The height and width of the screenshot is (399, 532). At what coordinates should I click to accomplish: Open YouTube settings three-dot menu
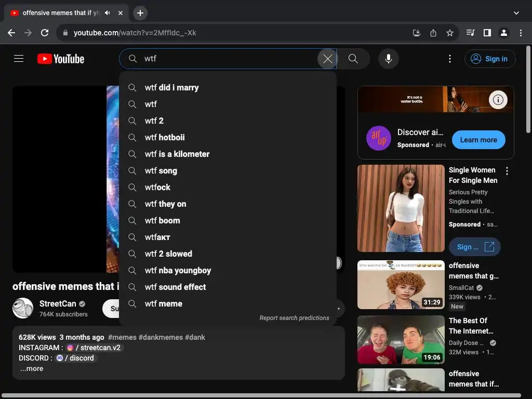(x=450, y=59)
